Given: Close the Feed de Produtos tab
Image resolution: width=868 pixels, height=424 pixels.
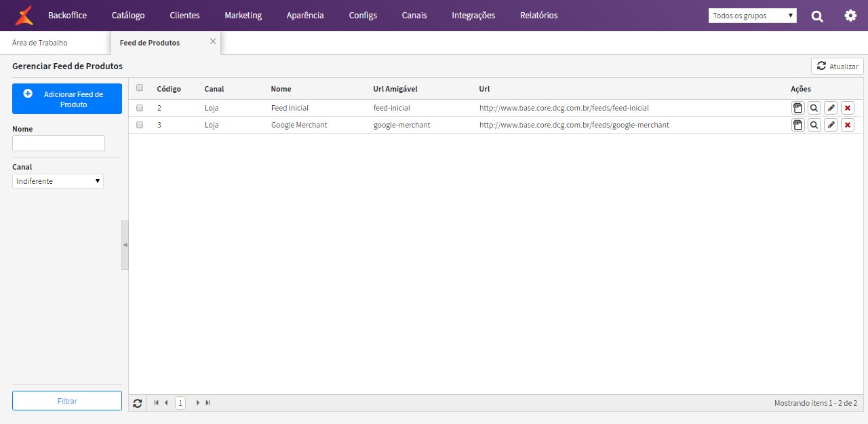Looking at the screenshot, I should pyautogui.click(x=213, y=41).
